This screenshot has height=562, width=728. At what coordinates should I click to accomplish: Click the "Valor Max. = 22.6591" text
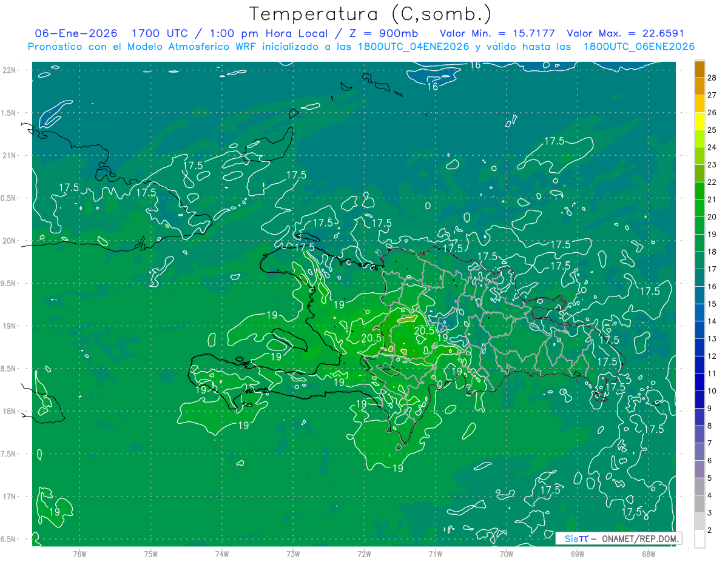625,33
